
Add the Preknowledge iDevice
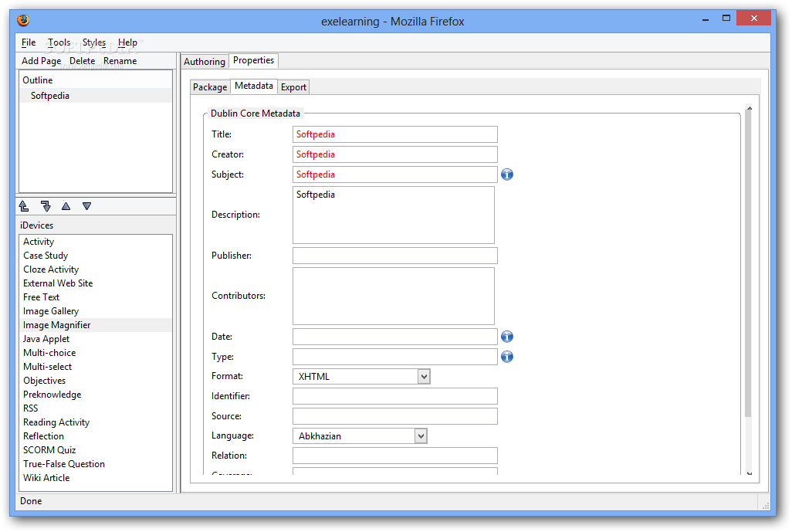pos(96,395)
